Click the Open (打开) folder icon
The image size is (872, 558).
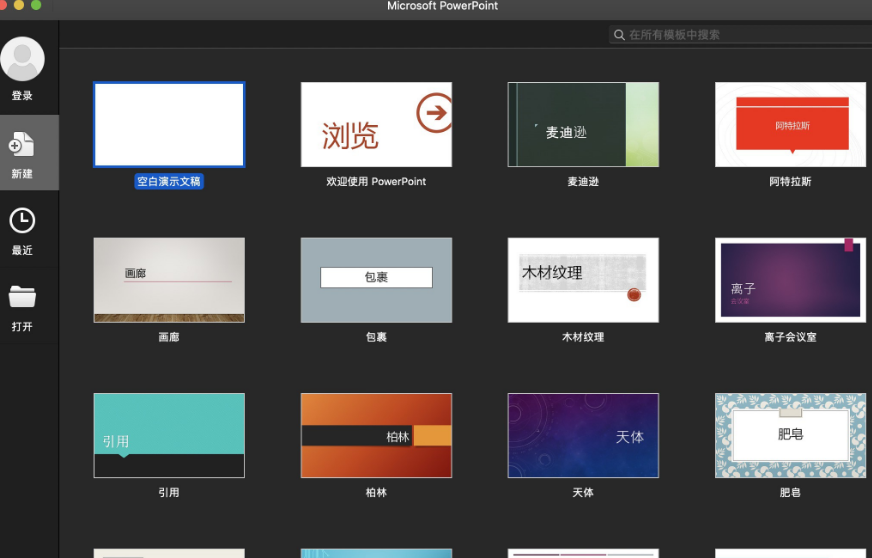coord(22,297)
